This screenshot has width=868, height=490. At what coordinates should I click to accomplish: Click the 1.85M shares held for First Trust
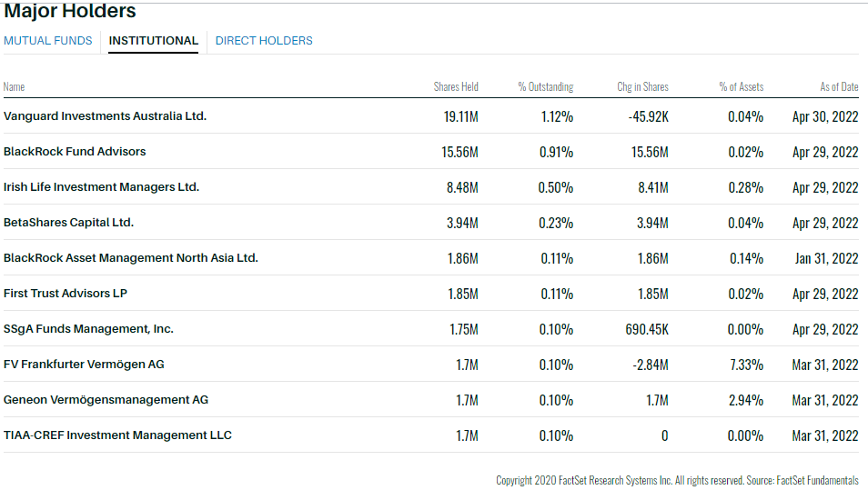point(463,294)
